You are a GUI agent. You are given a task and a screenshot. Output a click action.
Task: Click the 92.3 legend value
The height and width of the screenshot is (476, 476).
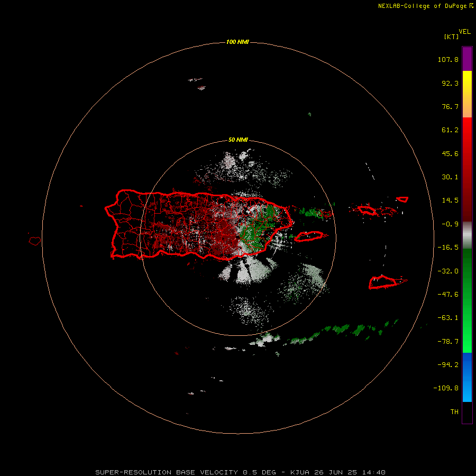pyautogui.click(x=450, y=83)
